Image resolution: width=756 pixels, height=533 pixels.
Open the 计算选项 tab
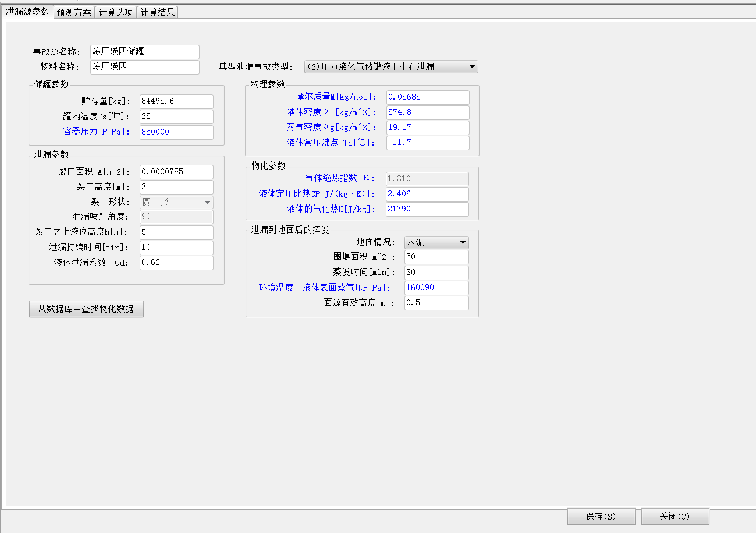[x=116, y=12]
